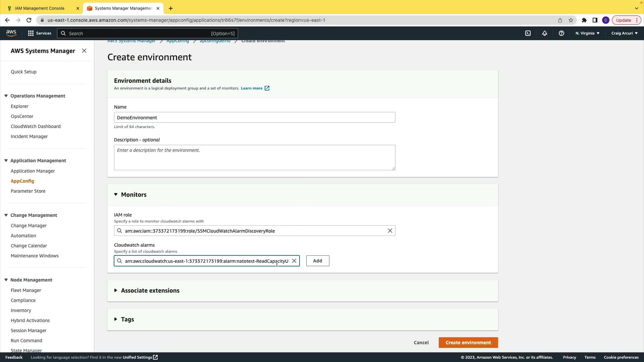Open AWS CloudShell icon in top bar
644x362 pixels.
528,33
